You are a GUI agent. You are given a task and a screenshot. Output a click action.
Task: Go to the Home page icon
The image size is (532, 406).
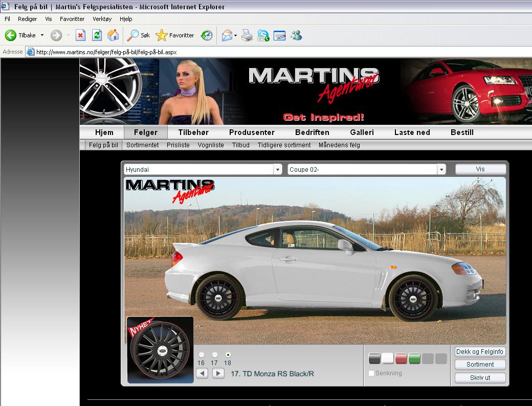tap(113, 35)
